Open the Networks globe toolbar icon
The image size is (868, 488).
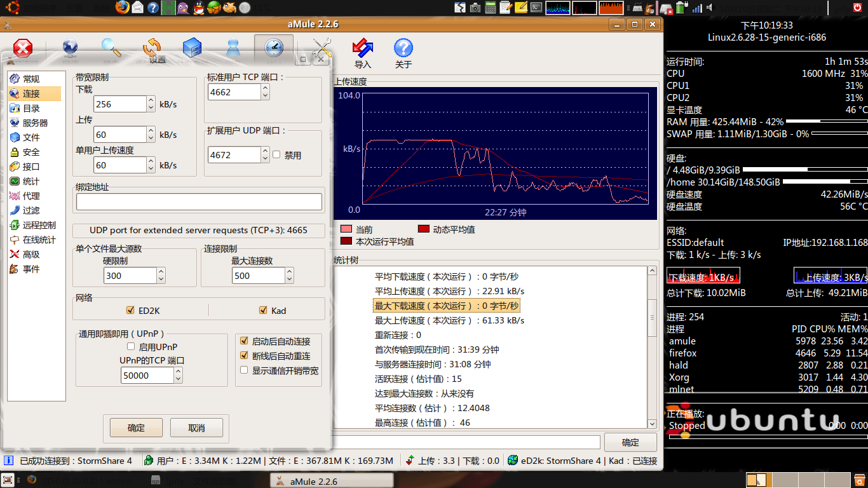pyautogui.click(x=70, y=48)
